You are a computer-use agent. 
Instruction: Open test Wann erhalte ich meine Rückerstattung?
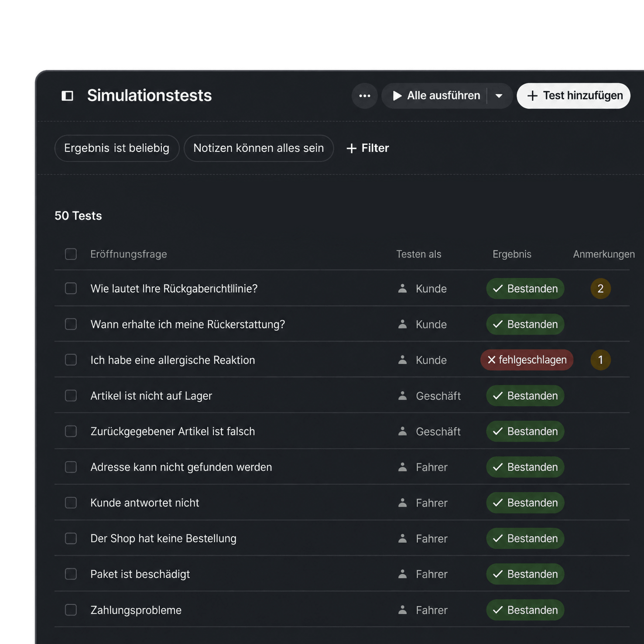click(188, 324)
